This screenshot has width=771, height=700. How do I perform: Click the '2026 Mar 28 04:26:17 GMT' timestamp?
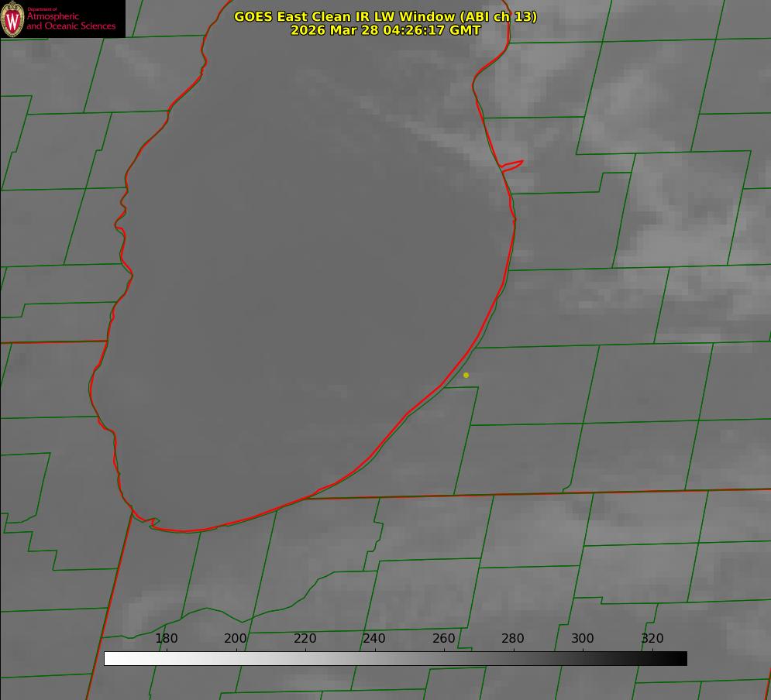[385, 30]
